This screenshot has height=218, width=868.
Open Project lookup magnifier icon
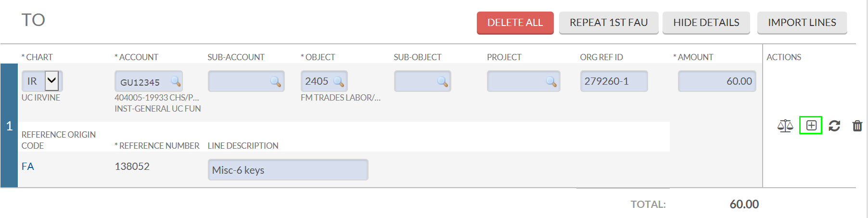click(x=551, y=81)
